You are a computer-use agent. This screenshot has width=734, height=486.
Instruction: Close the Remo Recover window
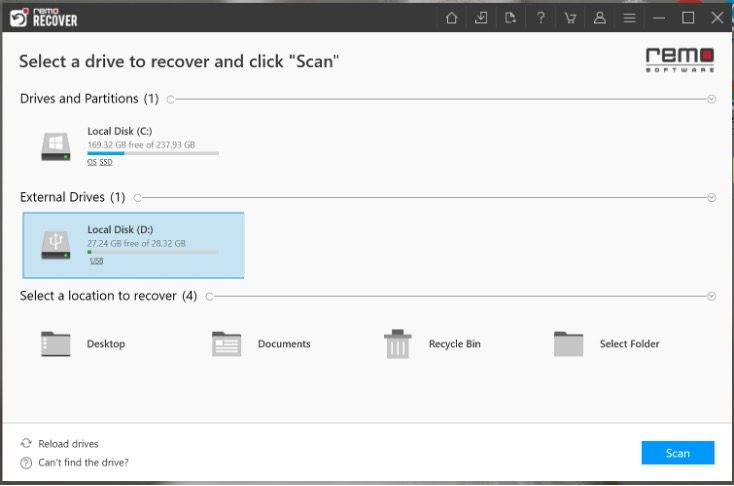click(717, 18)
